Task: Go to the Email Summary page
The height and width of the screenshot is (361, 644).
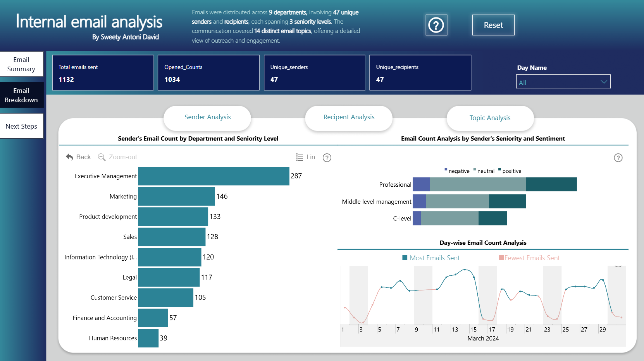Action: tap(21, 64)
